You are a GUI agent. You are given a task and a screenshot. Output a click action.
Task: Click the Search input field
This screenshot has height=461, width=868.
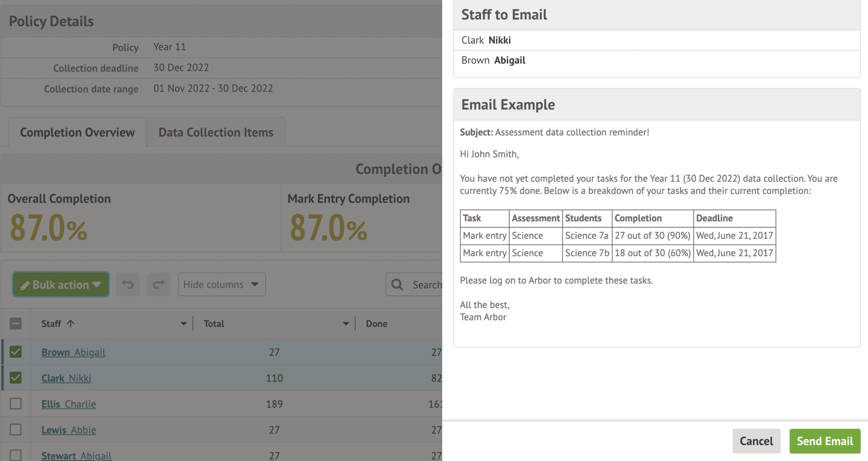(x=426, y=285)
